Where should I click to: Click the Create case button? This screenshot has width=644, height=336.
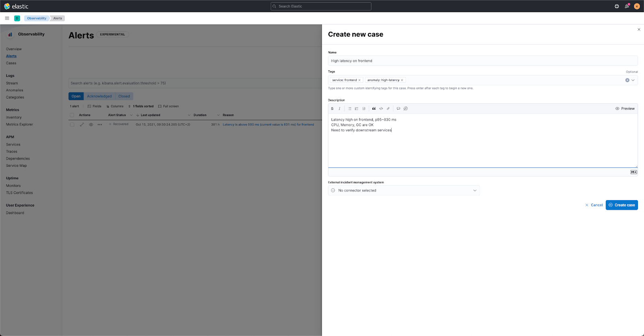pyautogui.click(x=621, y=205)
